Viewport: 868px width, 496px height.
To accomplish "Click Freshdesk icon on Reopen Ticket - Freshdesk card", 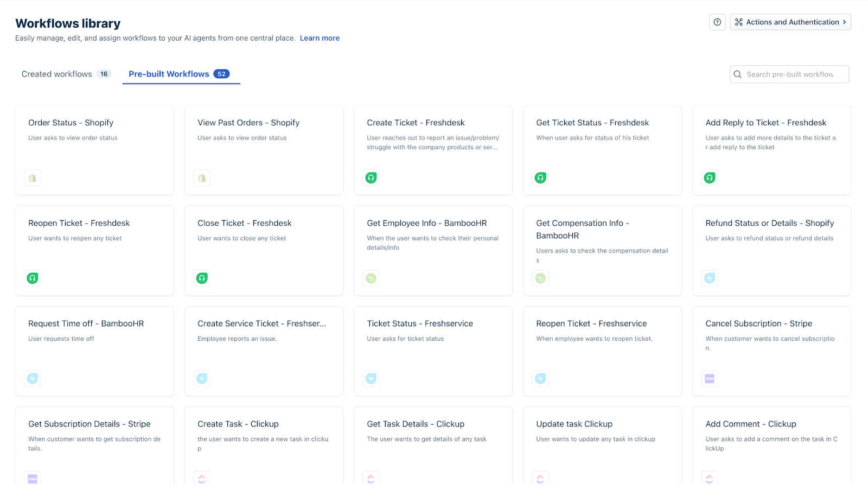I will 33,278.
